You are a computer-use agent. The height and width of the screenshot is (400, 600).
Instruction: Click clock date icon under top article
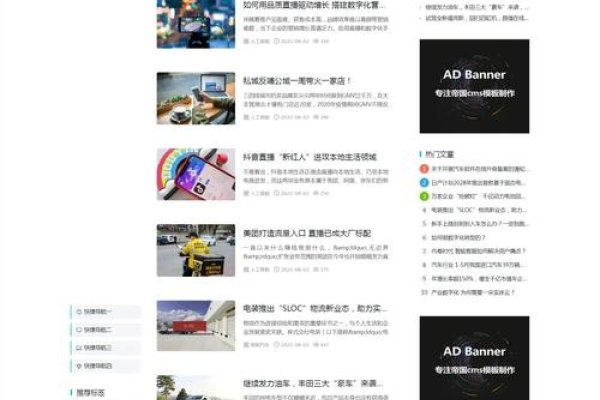pos(276,41)
